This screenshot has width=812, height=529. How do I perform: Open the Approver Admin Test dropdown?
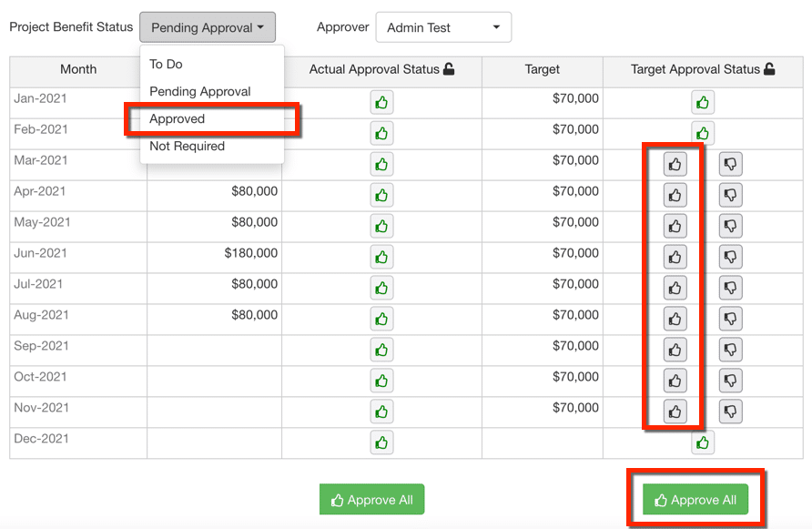(x=443, y=27)
